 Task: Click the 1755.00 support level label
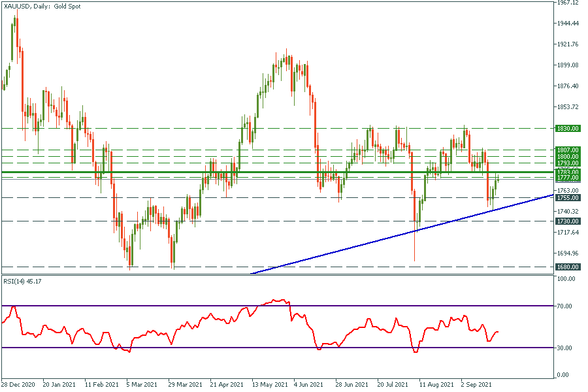[x=567, y=197]
